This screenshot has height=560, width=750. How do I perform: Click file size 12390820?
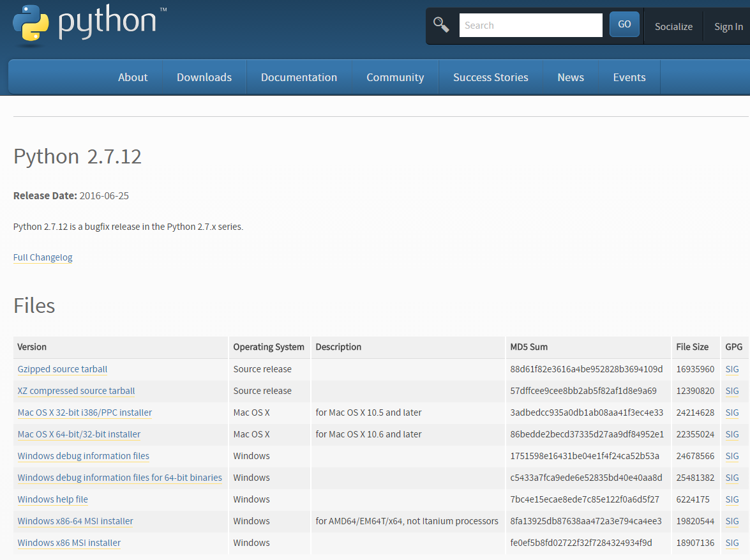[695, 391]
